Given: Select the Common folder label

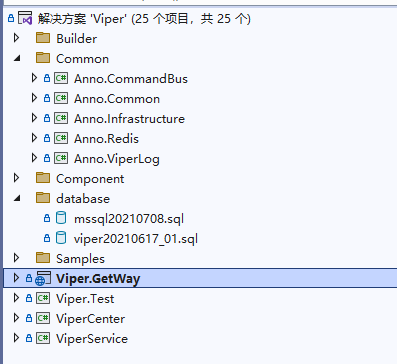Looking at the screenshot, I should pyautogui.click(x=82, y=59).
